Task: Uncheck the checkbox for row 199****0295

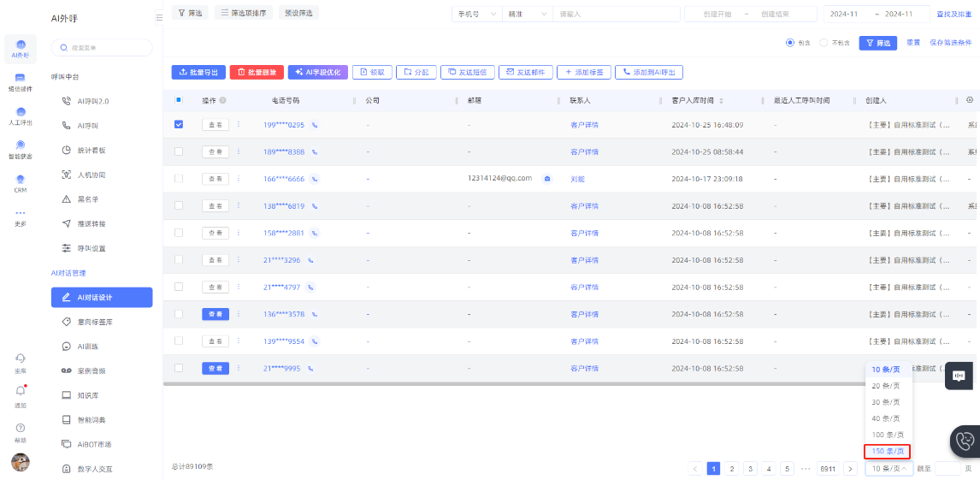Action: tap(179, 124)
